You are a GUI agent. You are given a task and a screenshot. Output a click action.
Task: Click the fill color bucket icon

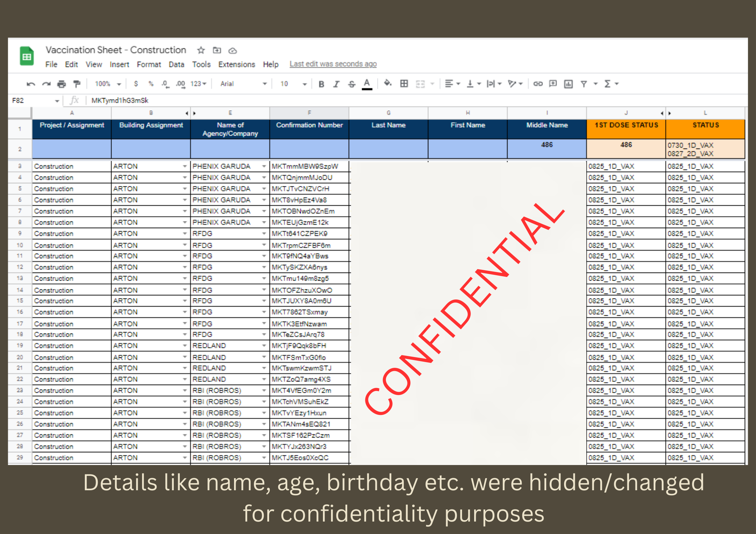point(388,83)
